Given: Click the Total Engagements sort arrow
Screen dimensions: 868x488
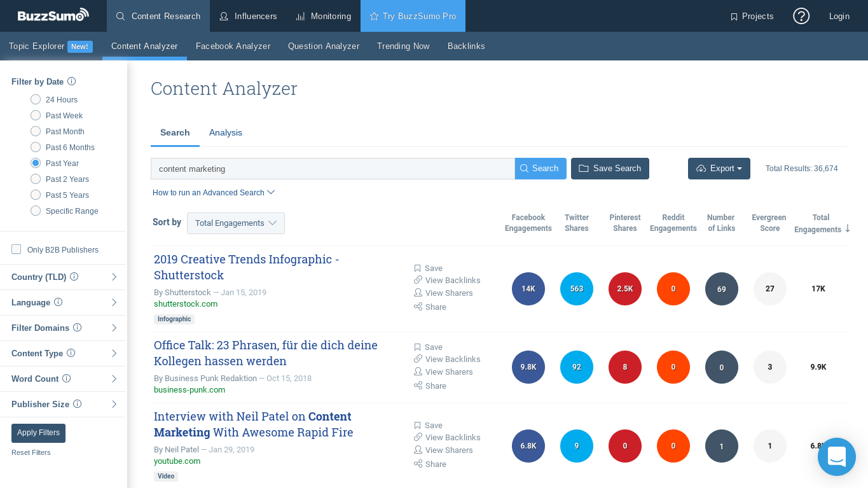Looking at the screenshot, I should [848, 229].
